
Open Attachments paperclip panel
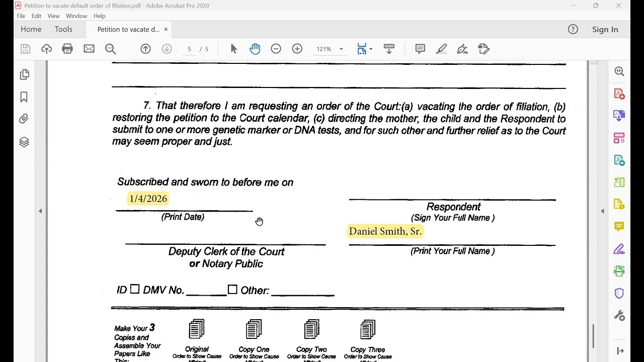tap(24, 119)
